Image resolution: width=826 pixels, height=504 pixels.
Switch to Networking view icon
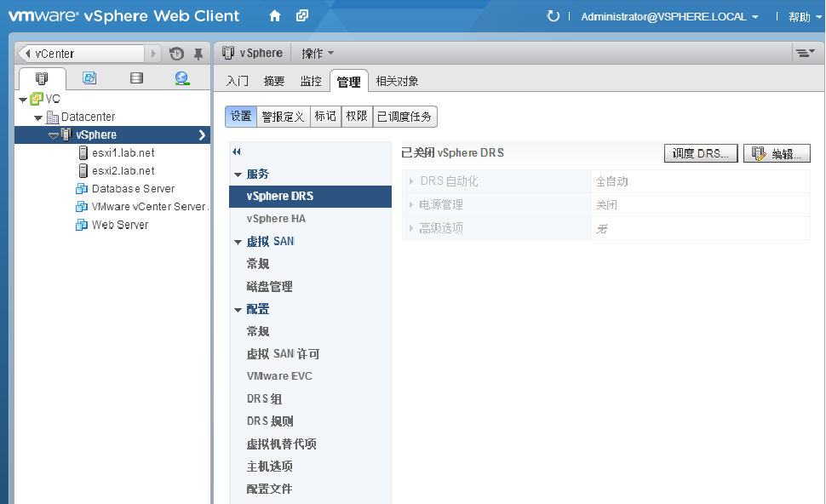pyautogui.click(x=182, y=78)
